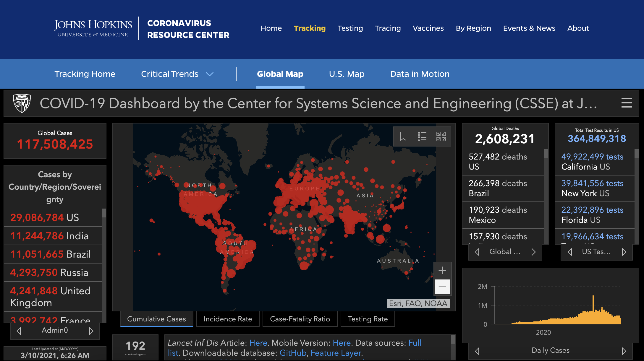Click Total Test Results 364,849,318
The height and width of the screenshot is (361, 644).
pos(597,139)
